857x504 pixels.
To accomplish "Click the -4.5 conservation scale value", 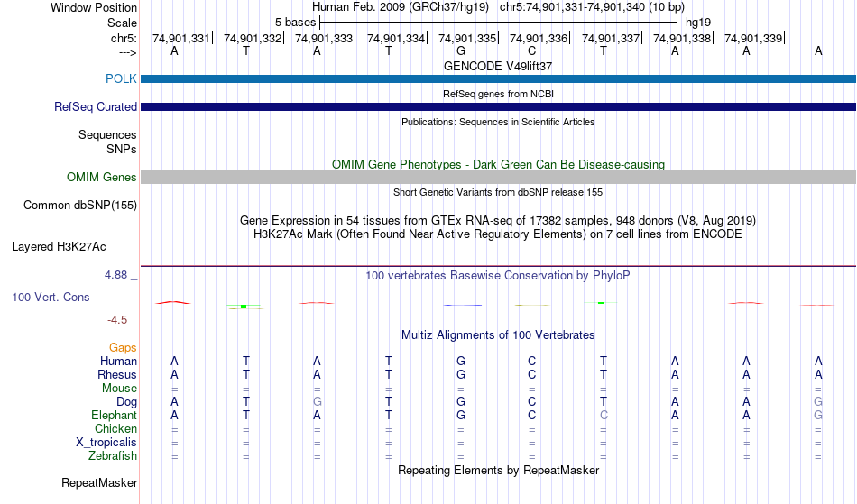I will pyautogui.click(x=117, y=320).
